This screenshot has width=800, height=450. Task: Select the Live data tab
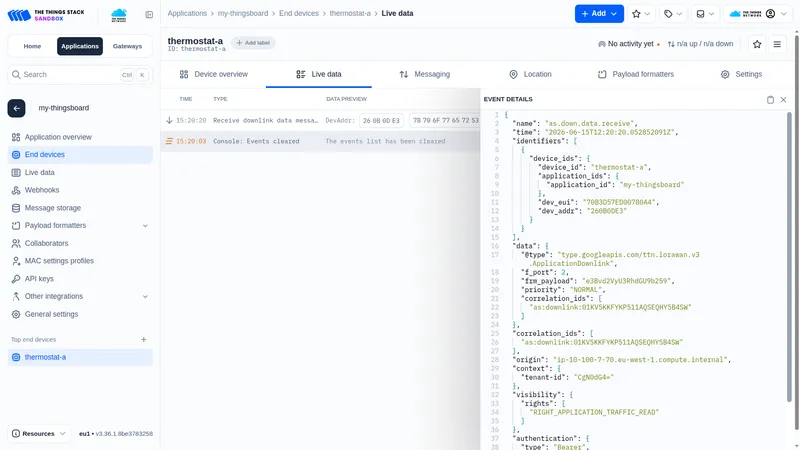(x=319, y=74)
